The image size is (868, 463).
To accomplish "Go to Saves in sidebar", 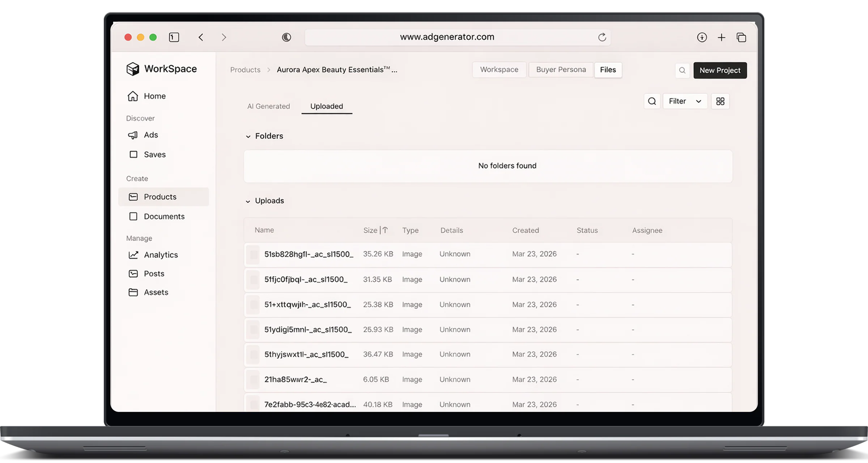I will (x=147, y=155).
